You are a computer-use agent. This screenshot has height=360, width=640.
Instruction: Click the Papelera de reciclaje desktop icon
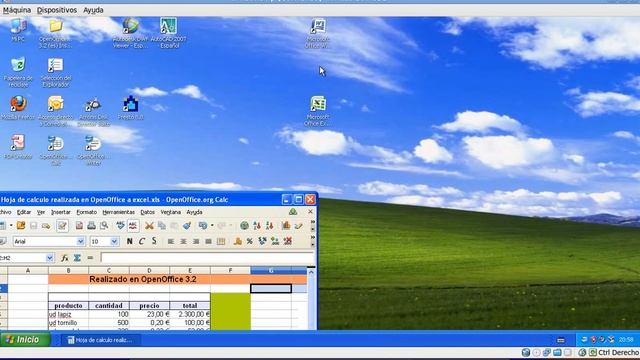(18, 72)
